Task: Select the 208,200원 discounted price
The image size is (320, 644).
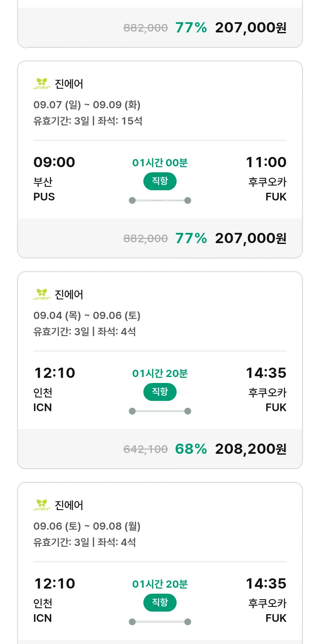Action: 250,449
